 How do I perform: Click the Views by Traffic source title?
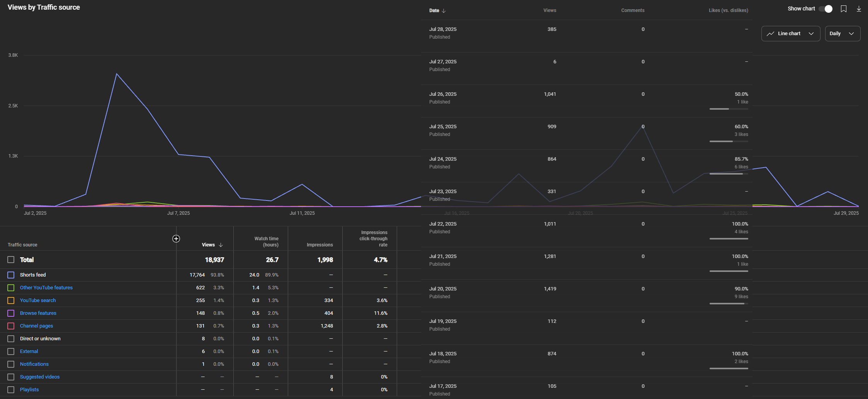pyautogui.click(x=44, y=7)
